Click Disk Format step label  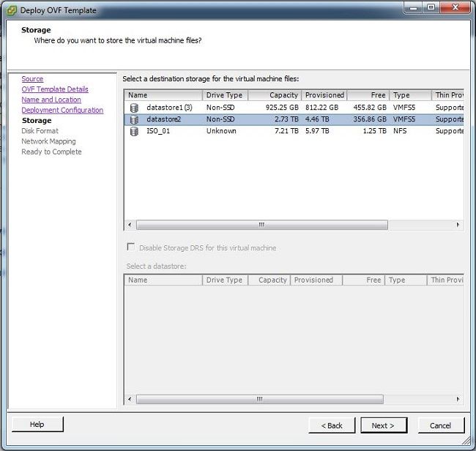click(40, 131)
